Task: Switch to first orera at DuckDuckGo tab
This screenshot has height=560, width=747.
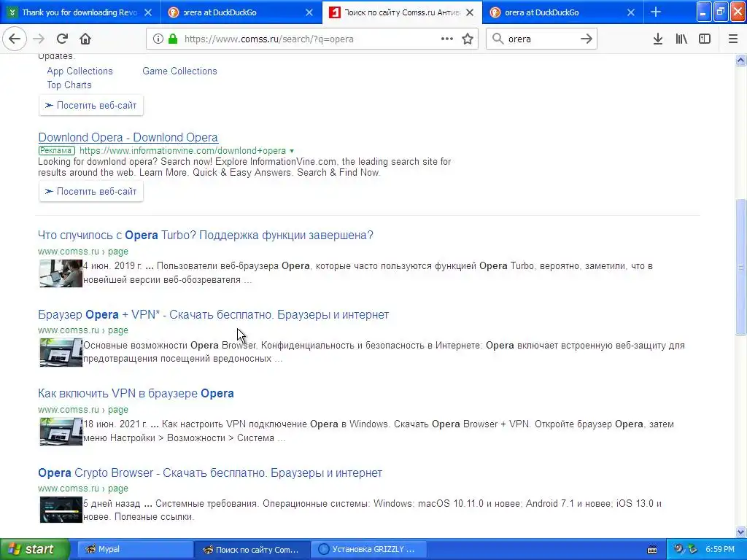Action: click(x=242, y=12)
